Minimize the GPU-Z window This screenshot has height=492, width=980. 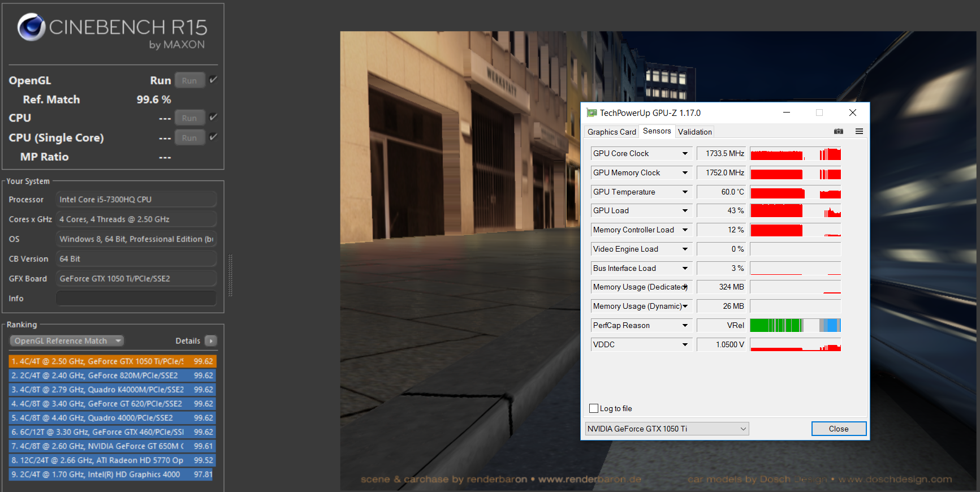(786, 113)
